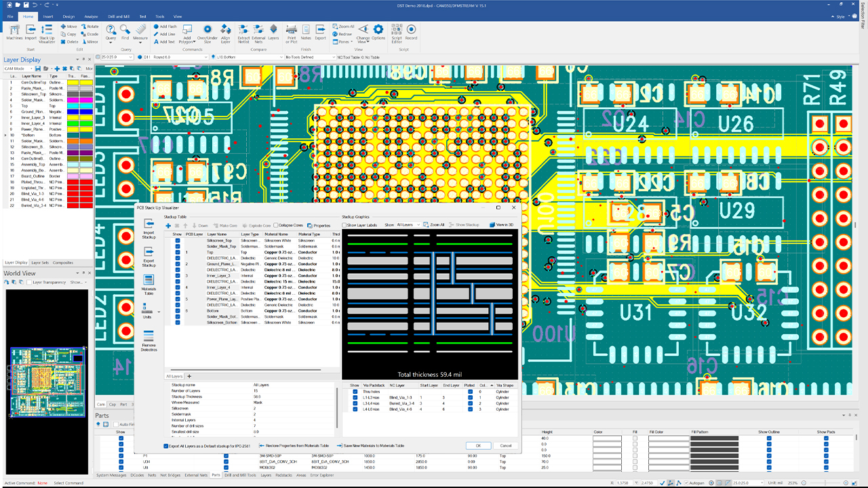The image size is (868, 488).
Task: Check Show Layer Labels in Stackup Graphics
Action: click(x=344, y=224)
